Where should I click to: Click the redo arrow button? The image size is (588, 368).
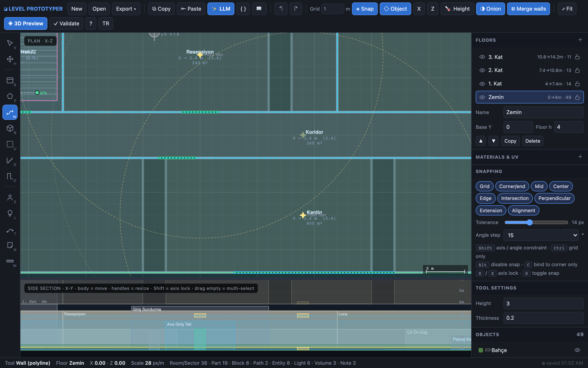(x=296, y=9)
